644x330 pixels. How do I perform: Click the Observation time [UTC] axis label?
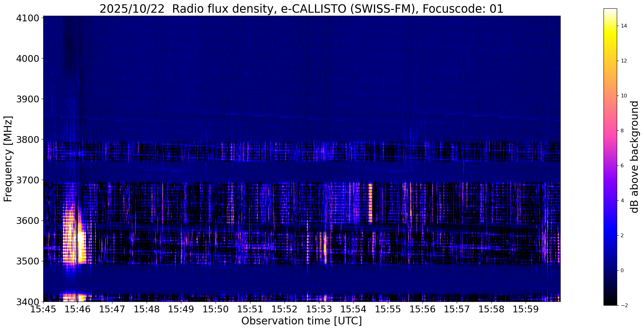tap(301, 321)
